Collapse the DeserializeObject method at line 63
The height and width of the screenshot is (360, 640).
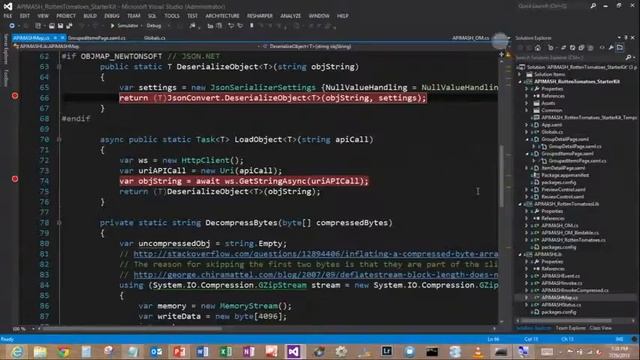point(59,67)
